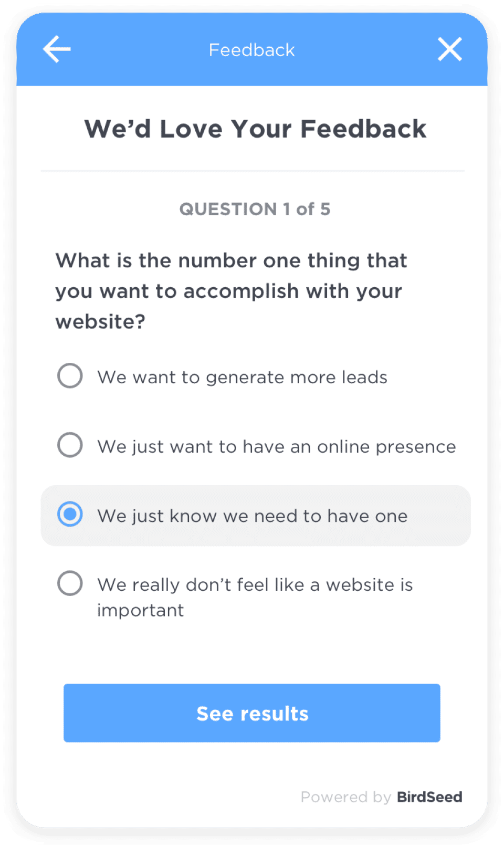Click the divider line under the main heading
Viewport: 504px width, 848px height.
coord(252,171)
